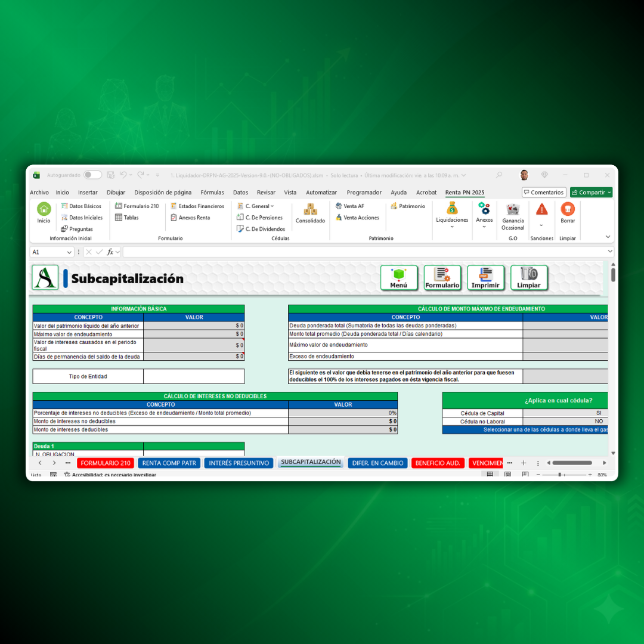Click the zoom slider in status bar
Viewport: 644px width, 644px height.
559,475
